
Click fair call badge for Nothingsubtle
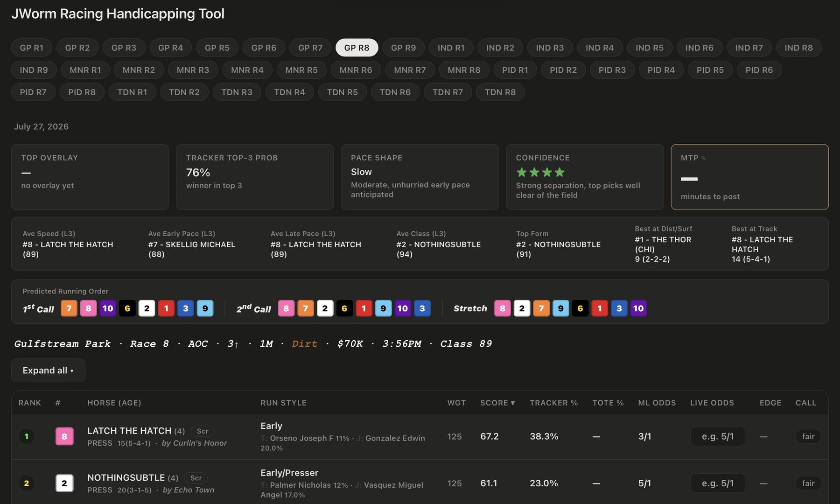coord(808,483)
